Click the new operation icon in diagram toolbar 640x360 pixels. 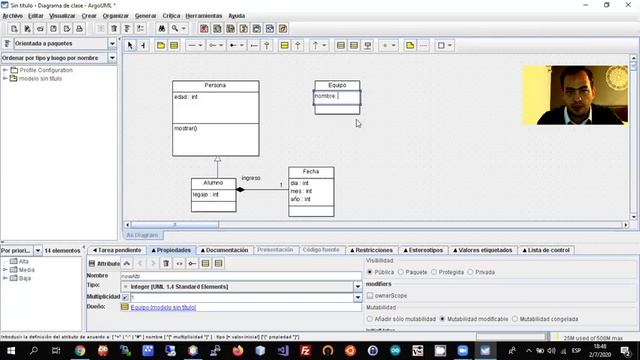click(x=354, y=45)
